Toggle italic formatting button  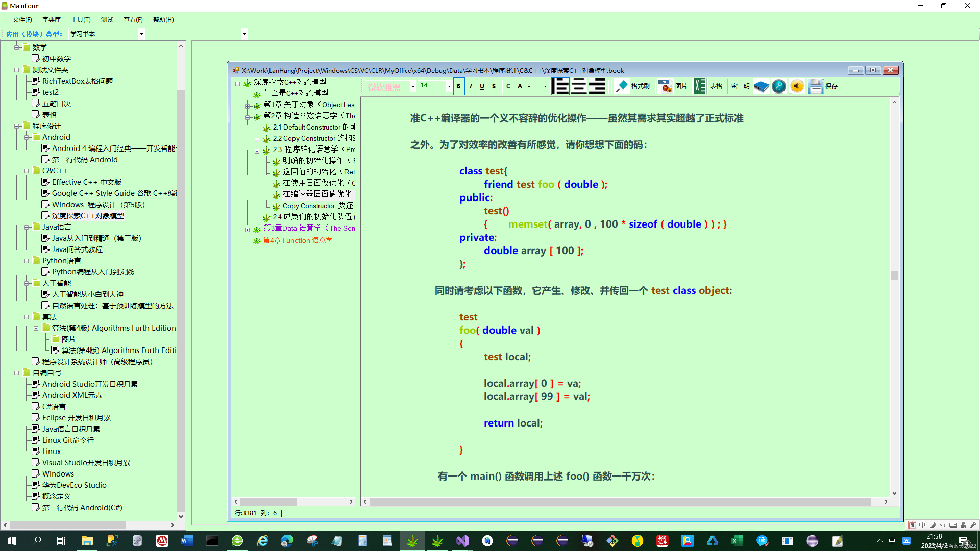471,86
